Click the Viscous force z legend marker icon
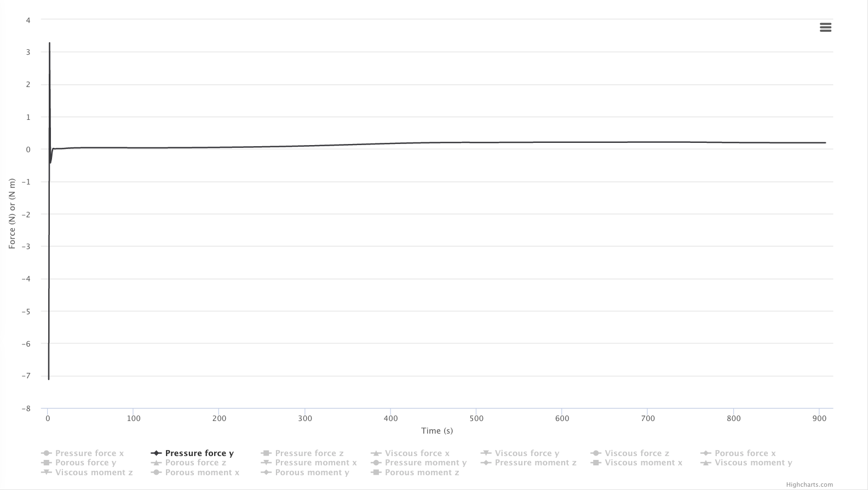The height and width of the screenshot is (490, 868). (596, 453)
